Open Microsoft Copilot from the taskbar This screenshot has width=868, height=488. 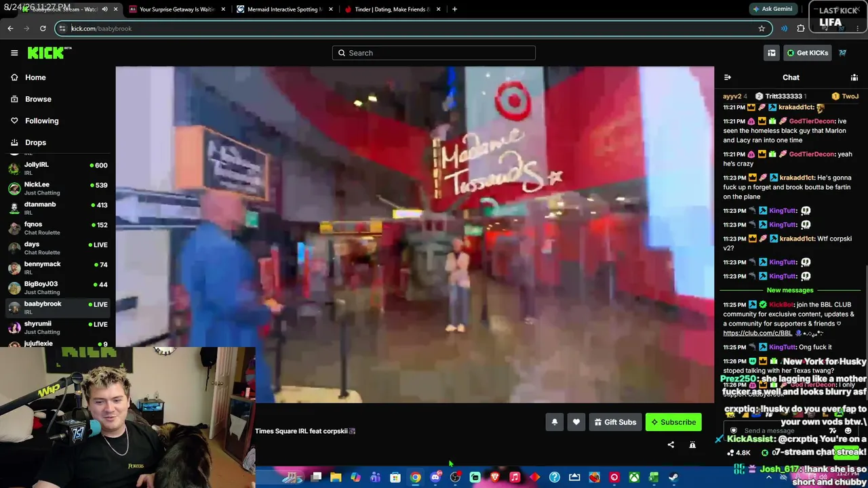(x=356, y=477)
